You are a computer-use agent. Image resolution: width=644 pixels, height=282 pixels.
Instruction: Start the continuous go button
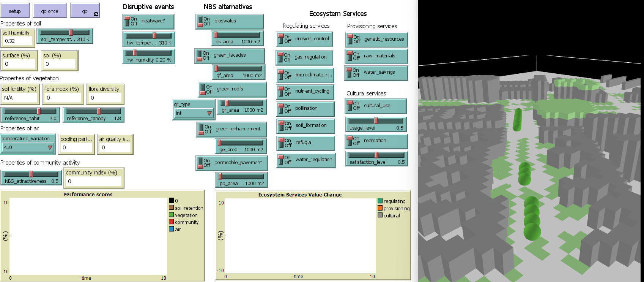[85, 11]
